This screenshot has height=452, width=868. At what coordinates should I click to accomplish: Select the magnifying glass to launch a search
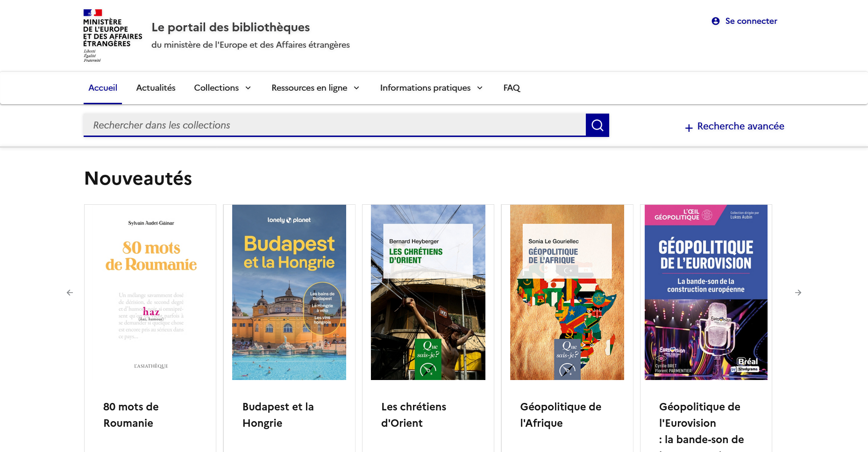597,125
